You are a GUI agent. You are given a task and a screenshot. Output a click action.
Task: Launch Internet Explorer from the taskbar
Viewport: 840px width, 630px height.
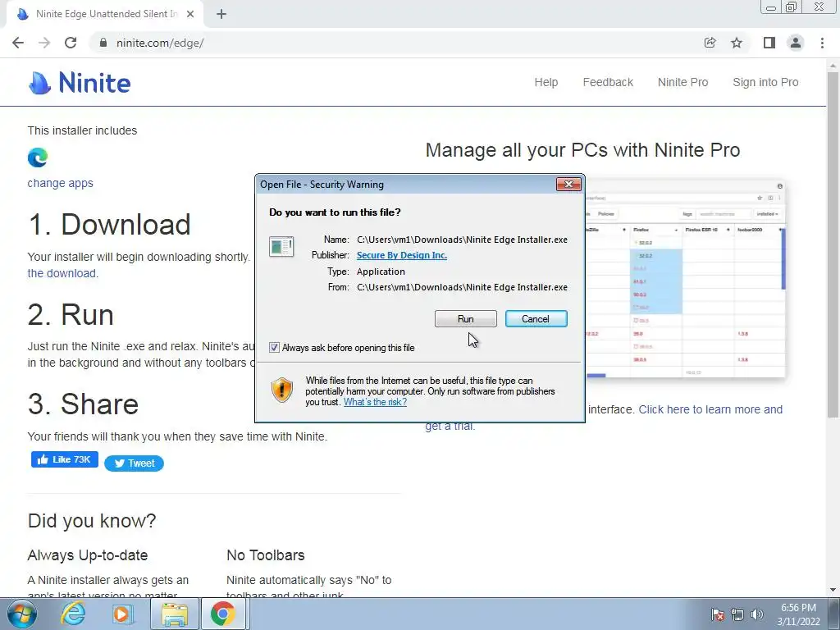click(x=73, y=614)
